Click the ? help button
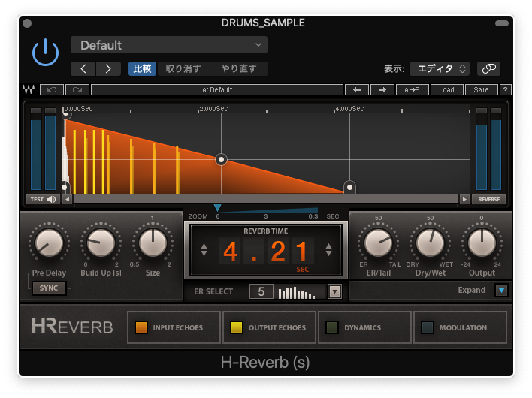The width and height of the screenshot is (532, 398). 506,90
